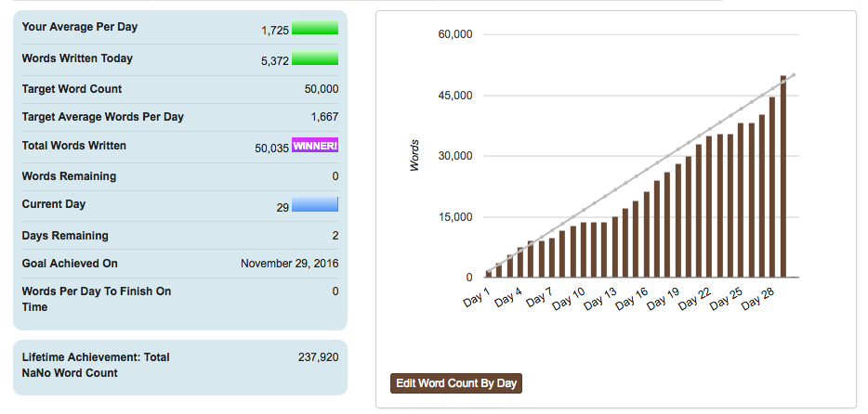Click the Days Remaining row label
The image size is (868, 414).
pyautogui.click(x=65, y=236)
